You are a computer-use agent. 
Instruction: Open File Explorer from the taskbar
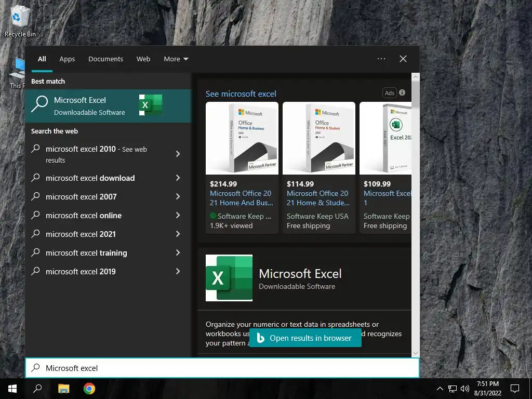(63, 389)
